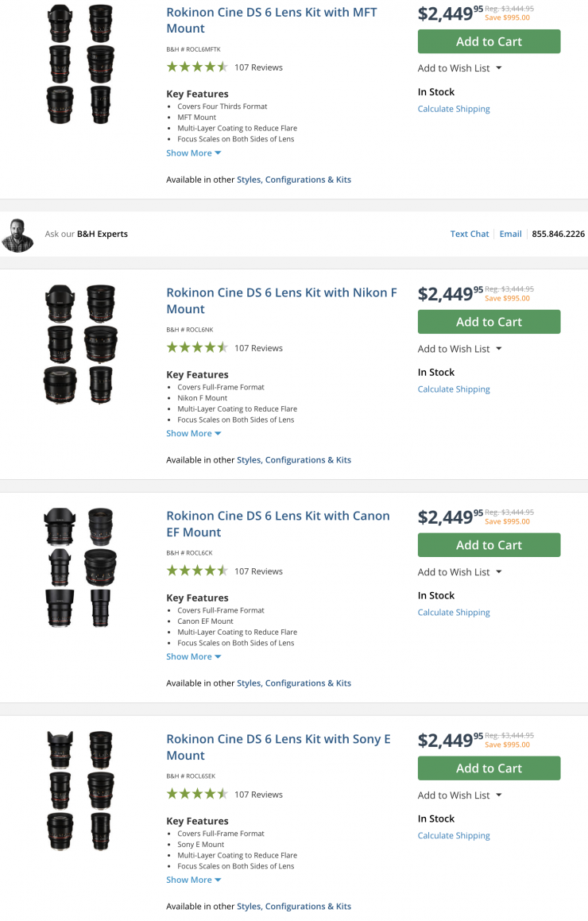Open the MFT Mount lens kit image
This screenshot has height=921, width=588.
point(80,64)
